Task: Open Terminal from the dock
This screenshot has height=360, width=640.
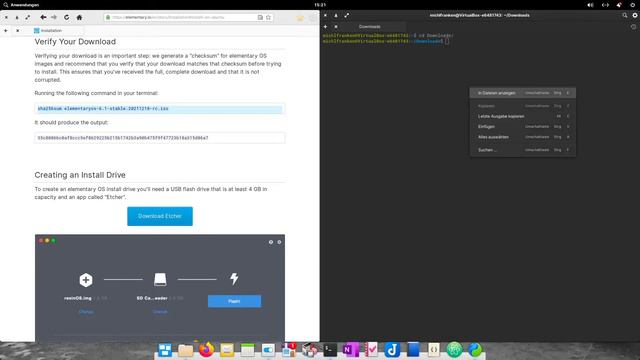Action: pos(330,350)
